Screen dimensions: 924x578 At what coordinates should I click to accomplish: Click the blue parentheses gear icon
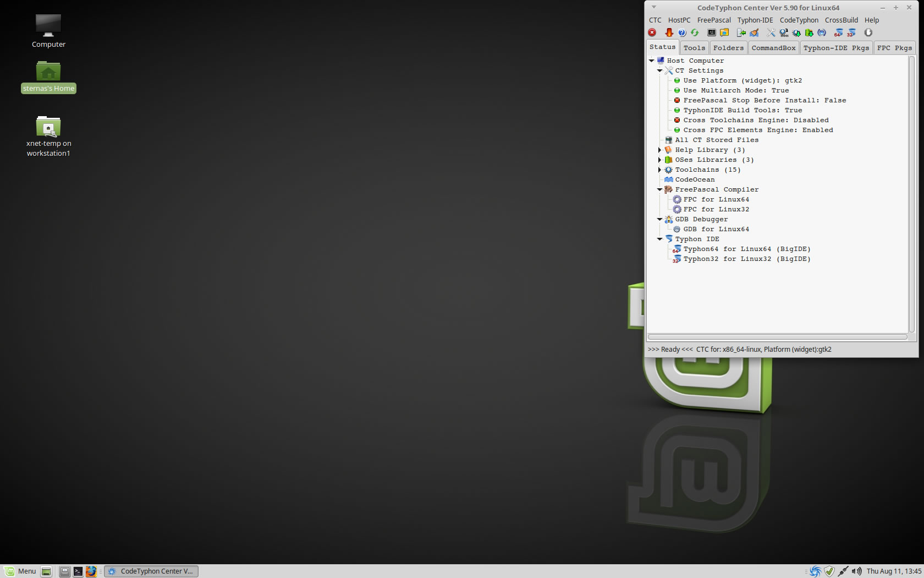tap(822, 32)
